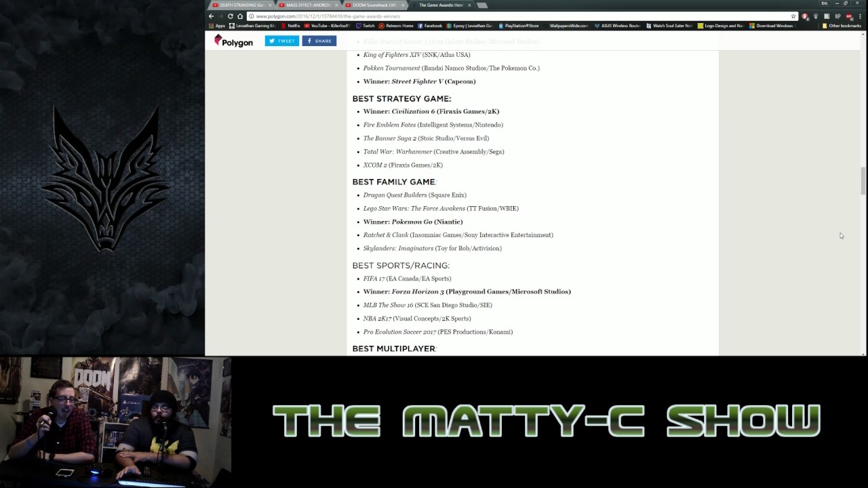This screenshot has width=868, height=488.
Task: Open the YouTube - Killerfox bookmark
Action: tap(328, 26)
